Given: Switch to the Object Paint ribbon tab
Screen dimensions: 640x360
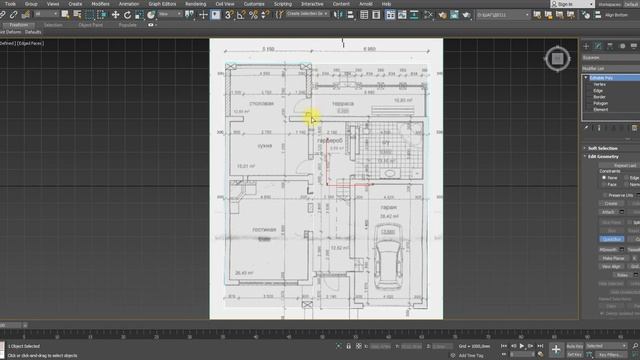Looking at the screenshot, I should pos(91,25).
